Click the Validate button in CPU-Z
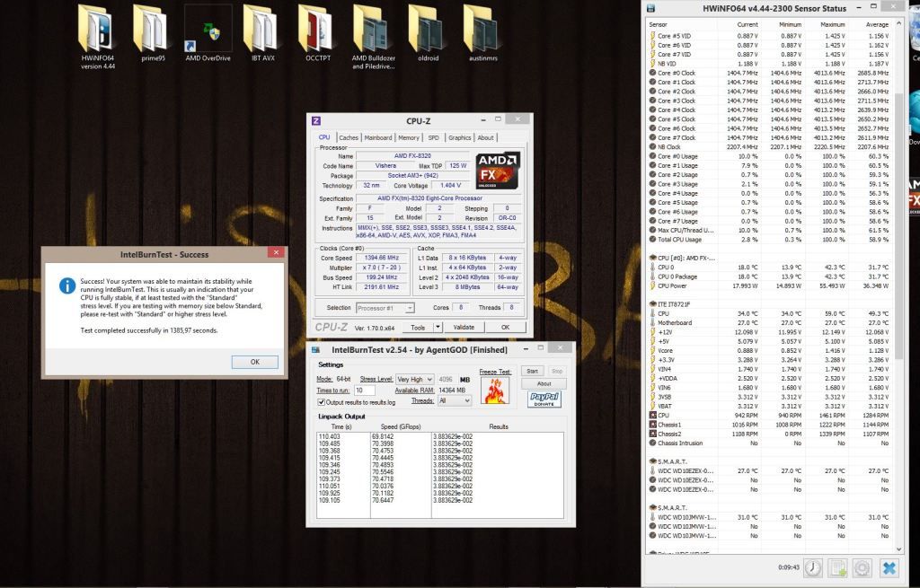The width and height of the screenshot is (920, 588). pos(464,328)
